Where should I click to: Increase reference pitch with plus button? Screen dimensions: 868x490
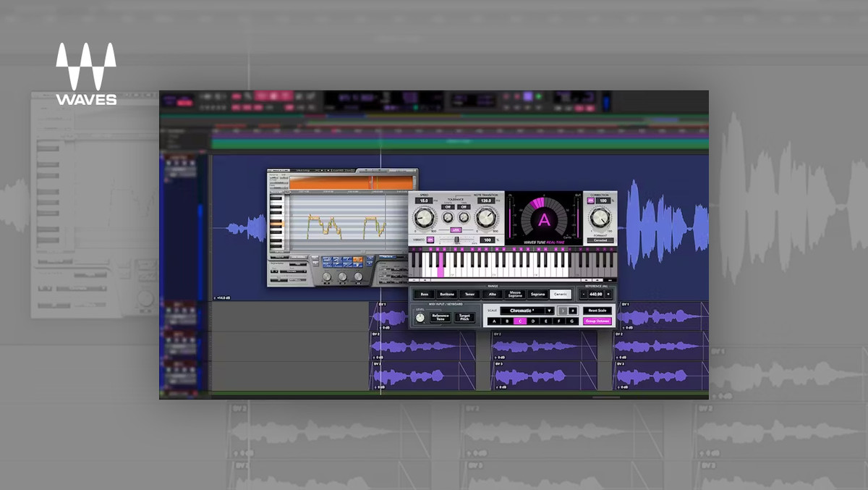(x=610, y=295)
